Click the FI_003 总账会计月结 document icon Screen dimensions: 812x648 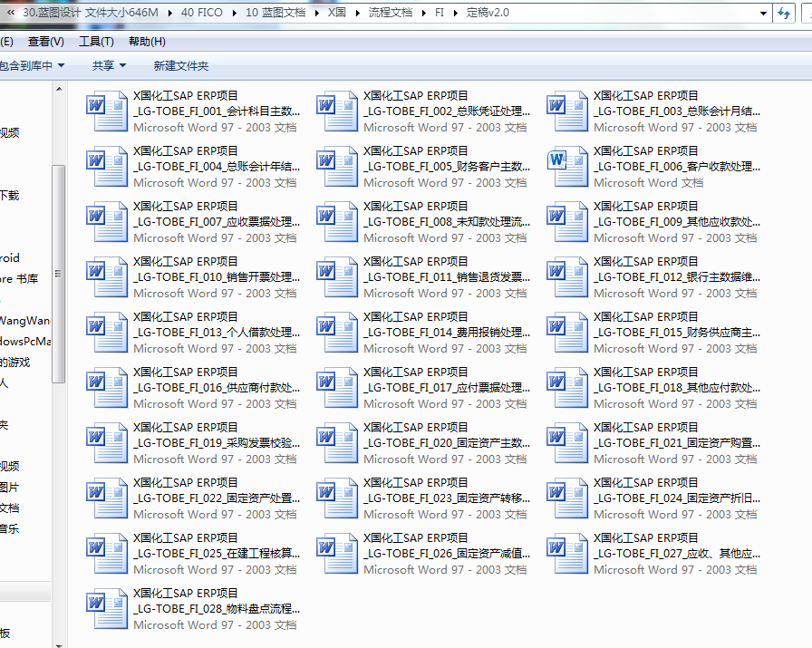point(566,111)
